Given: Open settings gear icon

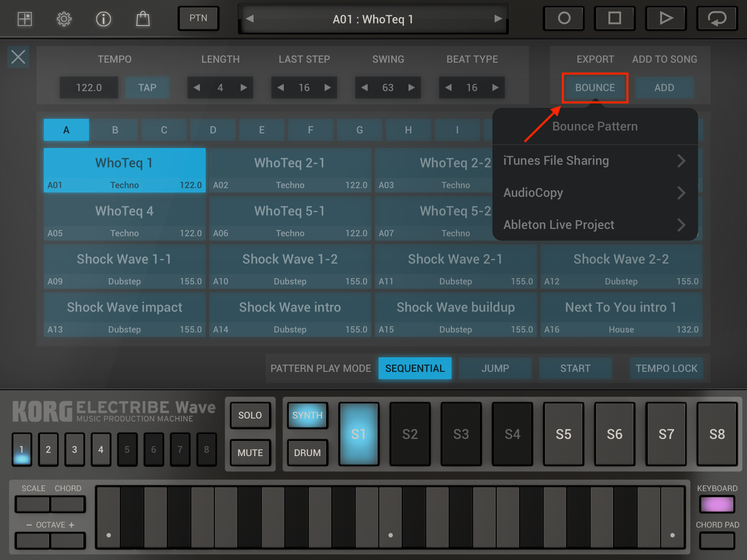Looking at the screenshot, I should [x=64, y=19].
